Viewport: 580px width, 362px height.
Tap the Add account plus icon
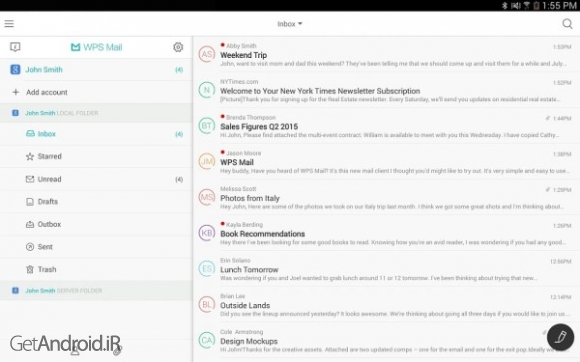click(16, 92)
